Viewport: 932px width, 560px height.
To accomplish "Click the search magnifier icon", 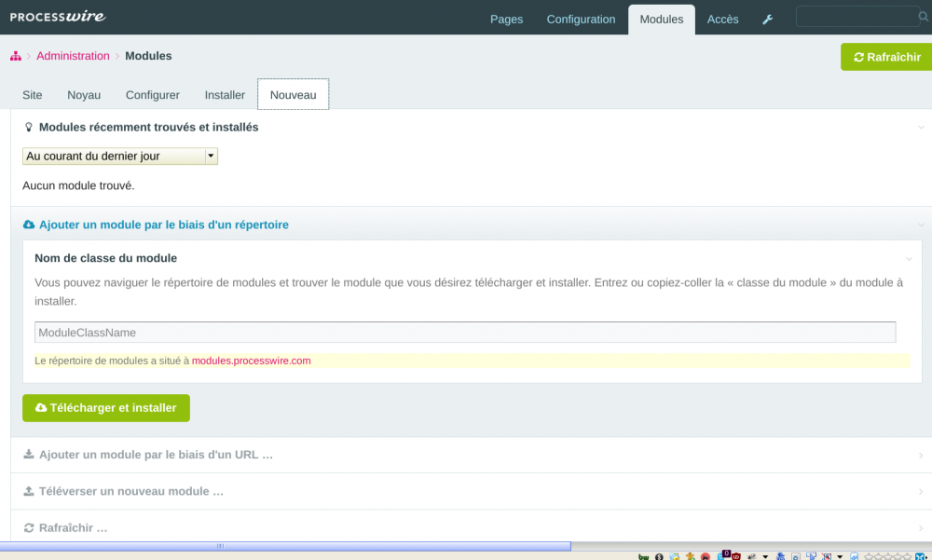I will pyautogui.click(x=924, y=17).
